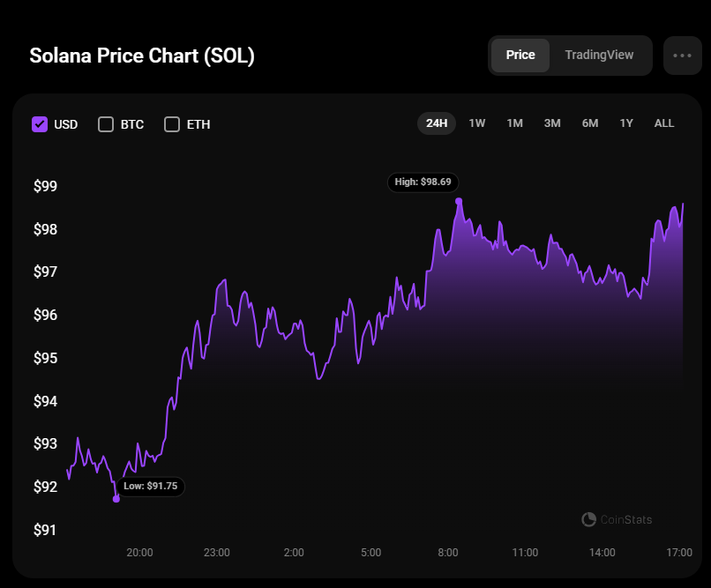This screenshot has height=588, width=711.
Task: Select the 24H time range
Action: 437,123
